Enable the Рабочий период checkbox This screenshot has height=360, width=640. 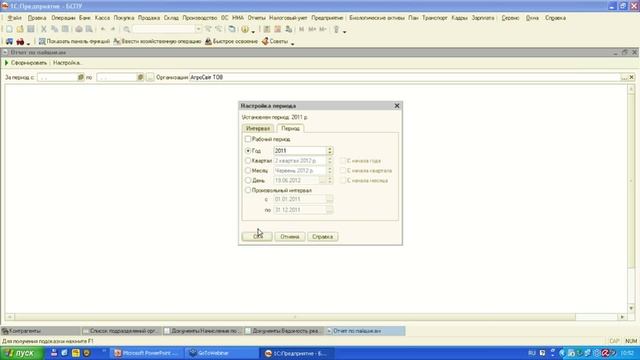point(248,139)
